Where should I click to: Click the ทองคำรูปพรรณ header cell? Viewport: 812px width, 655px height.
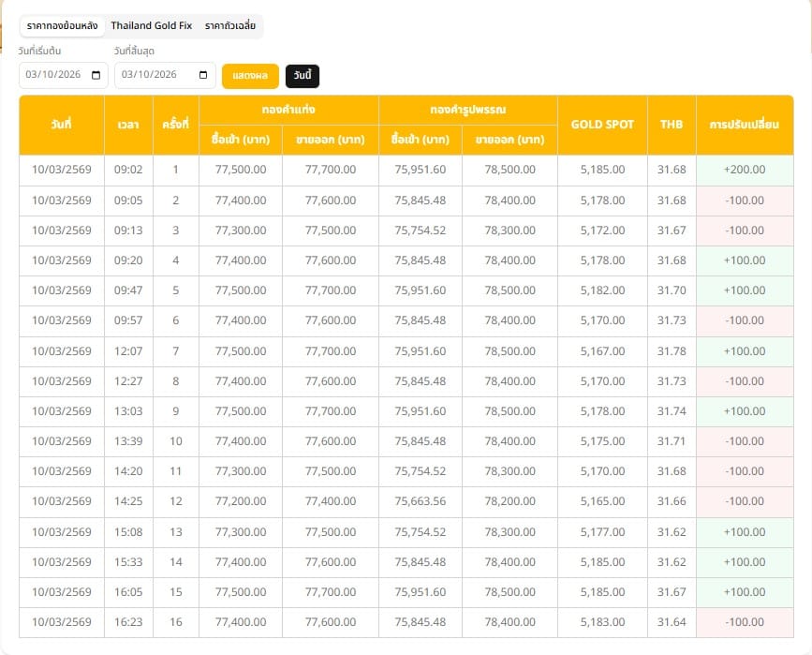[x=466, y=108]
